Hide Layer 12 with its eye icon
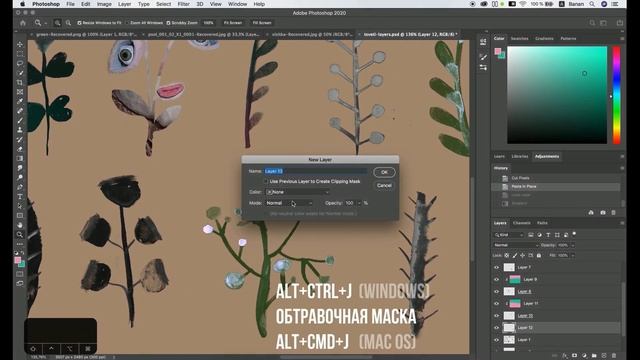Screen dimensions: 640x360 [497, 328]
